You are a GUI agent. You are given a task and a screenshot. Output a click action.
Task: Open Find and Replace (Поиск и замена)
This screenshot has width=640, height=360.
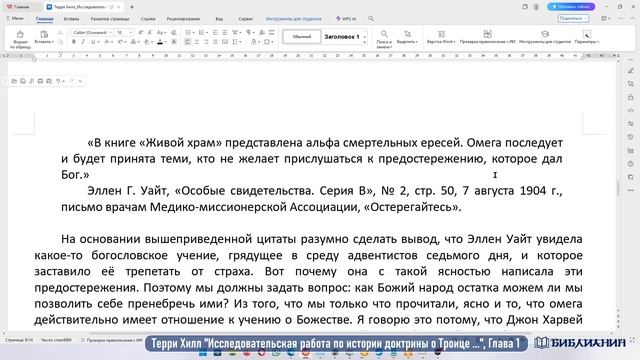[x=384, y=39]
